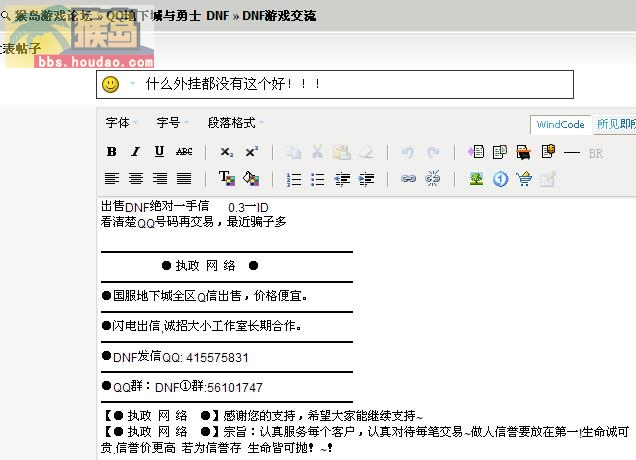Click the toolbar icon right of the code block icon
The image size is (636, 460).
523,152
